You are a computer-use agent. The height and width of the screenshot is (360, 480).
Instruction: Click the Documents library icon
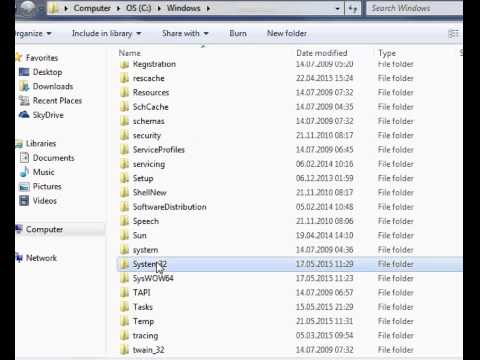[x=24, y=158]
